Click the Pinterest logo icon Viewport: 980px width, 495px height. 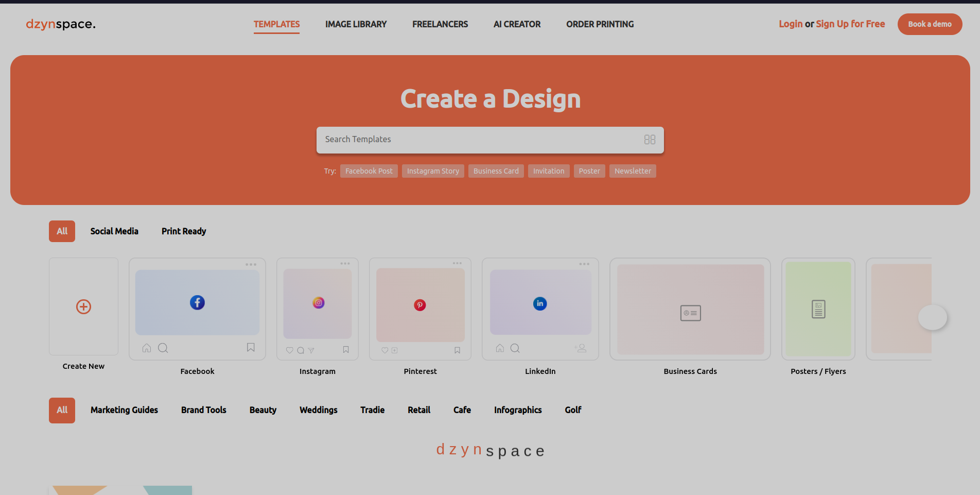tap(420, 305)
